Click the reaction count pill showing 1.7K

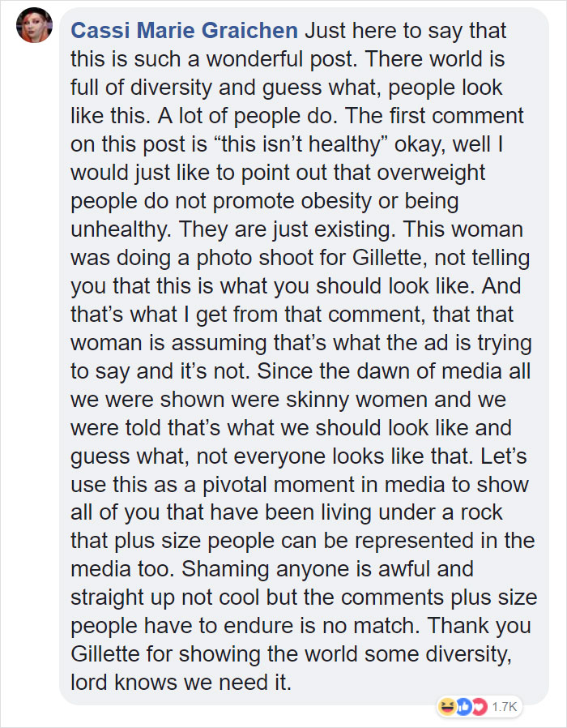tap(504, 706)
